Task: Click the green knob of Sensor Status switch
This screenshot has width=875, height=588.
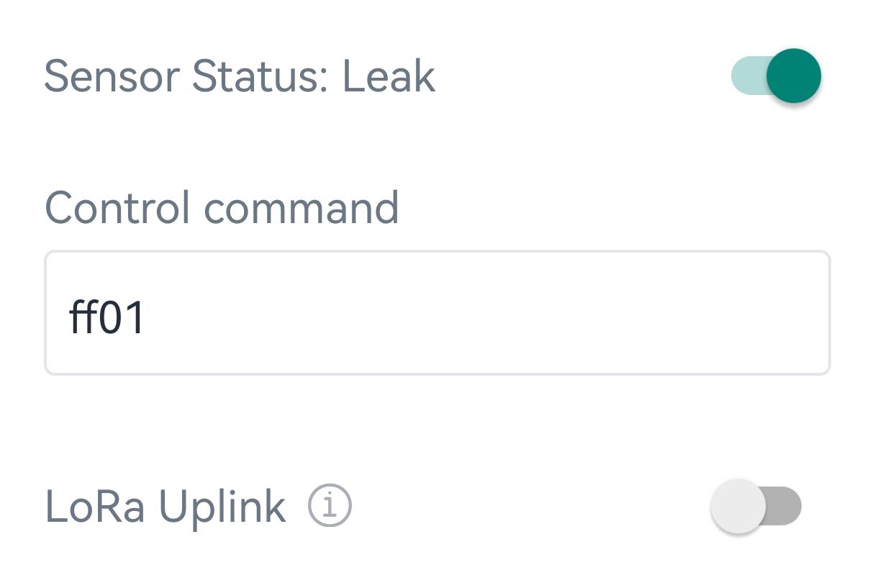Action: pyautogui.click(x=794, y=76)
